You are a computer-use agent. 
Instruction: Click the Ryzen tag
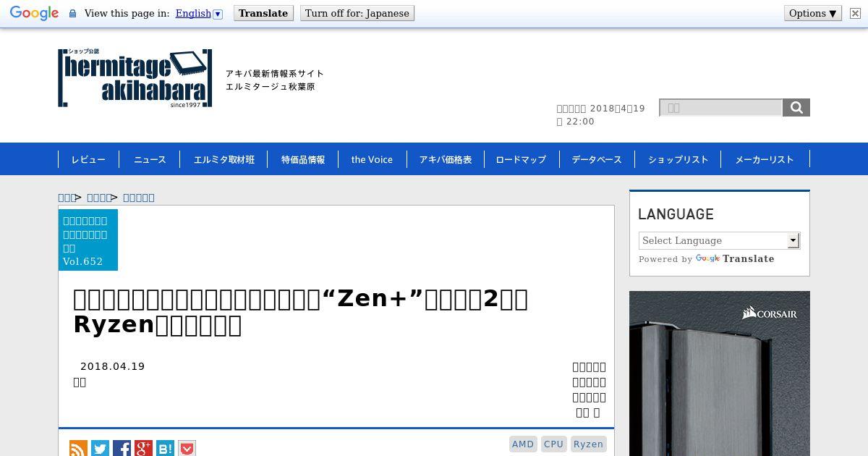pos(588,444)
